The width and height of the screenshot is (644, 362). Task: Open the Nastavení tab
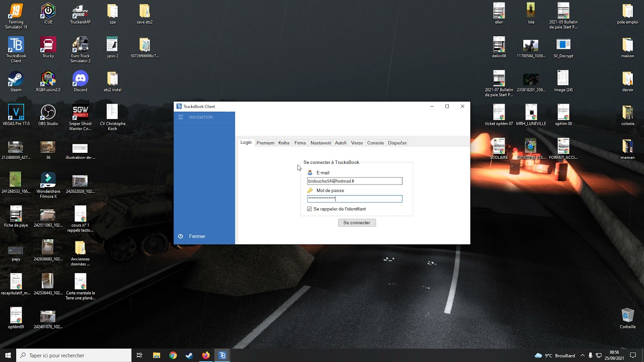(320, 143)
